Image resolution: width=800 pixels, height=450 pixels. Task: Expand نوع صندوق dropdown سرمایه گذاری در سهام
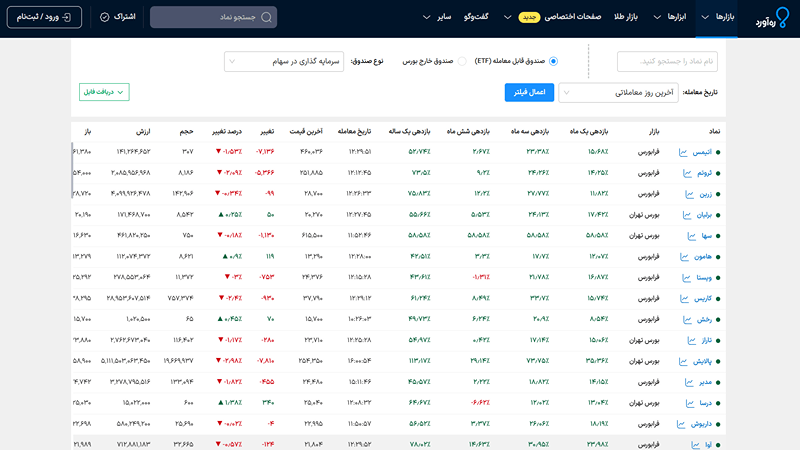pos(284,61)
